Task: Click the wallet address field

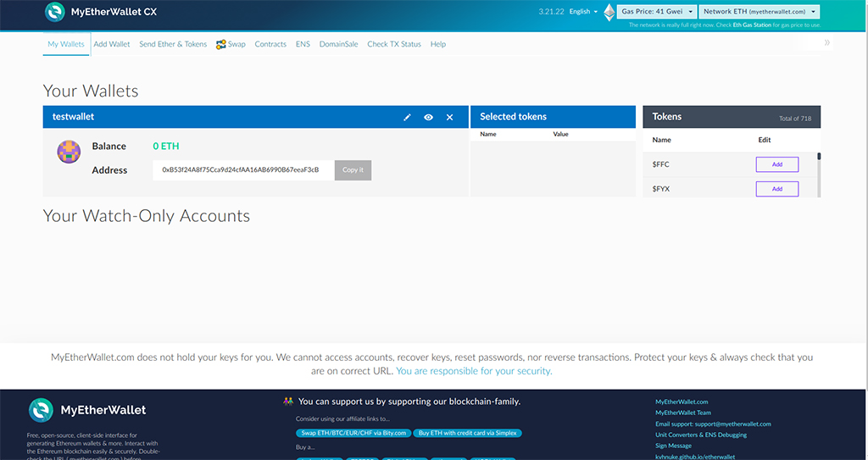Action: [243, 170]
